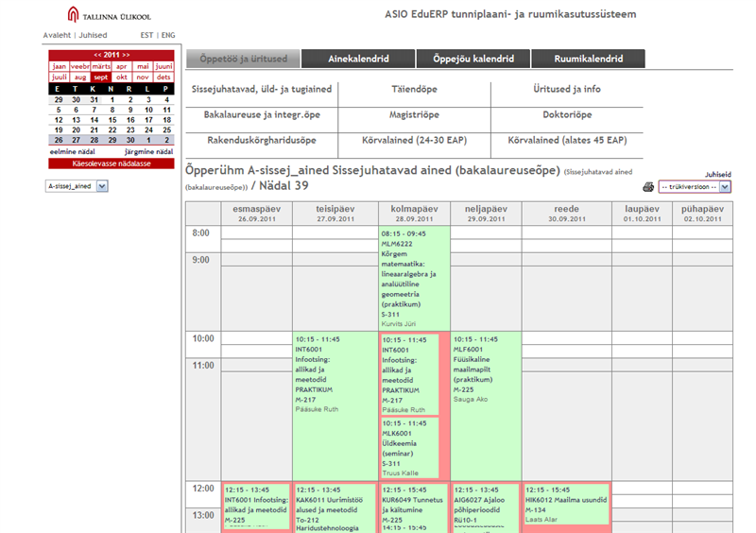Open Kõrvalained (24-30 EAP) category
Image resolution: width=756 pixels, height=533 pixels.
(414, 141)
